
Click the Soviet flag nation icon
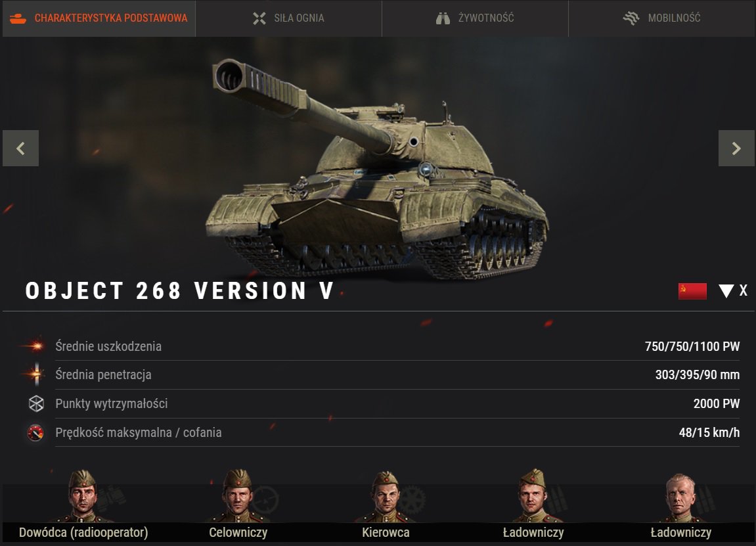[x=692, y=291]
